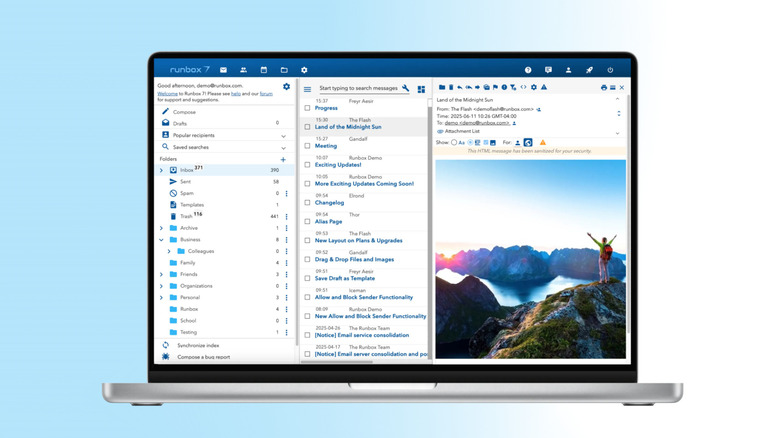The image size is (780, 438).
Task: Tick the checkbox for Alias Page message
Action: pos(307,221)
